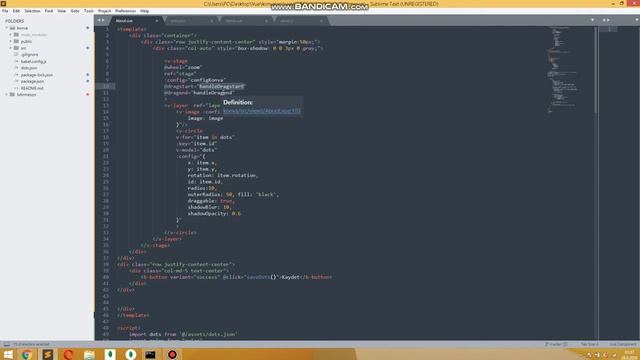Image resolution: width=640 pixels, height=360 pixels.
Task: Open the Goto menu
Action: (x=75, y=11)
